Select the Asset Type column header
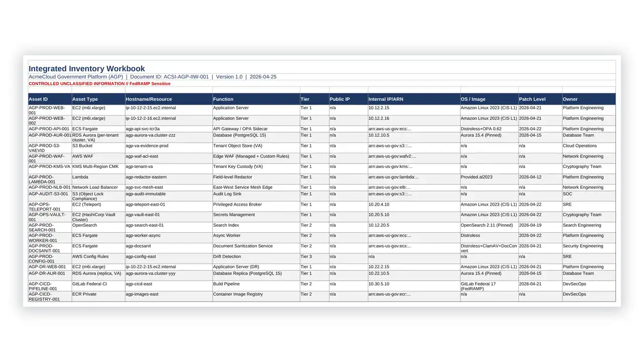644x362 pixels. coord(99,99)
